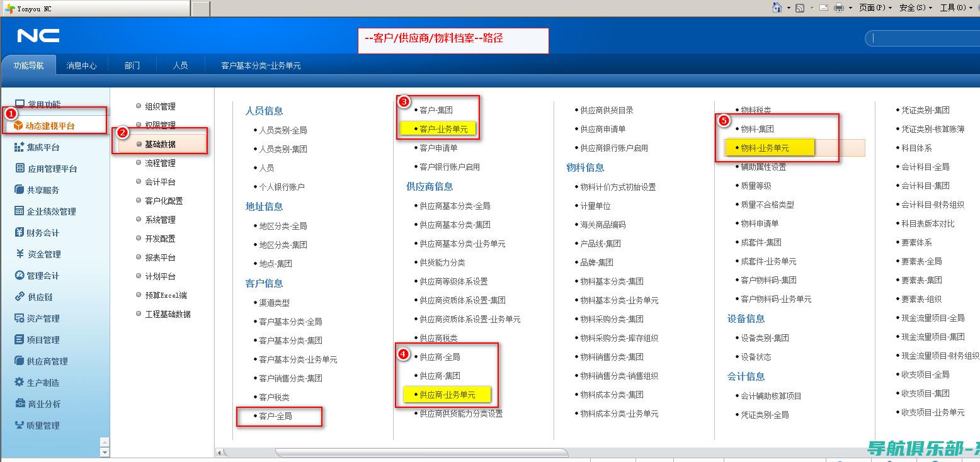The width and height of the screenshot is (980, 462).
Task: Click the orange cube icon for 动态建模平台
Action: [x=18, y=126]
